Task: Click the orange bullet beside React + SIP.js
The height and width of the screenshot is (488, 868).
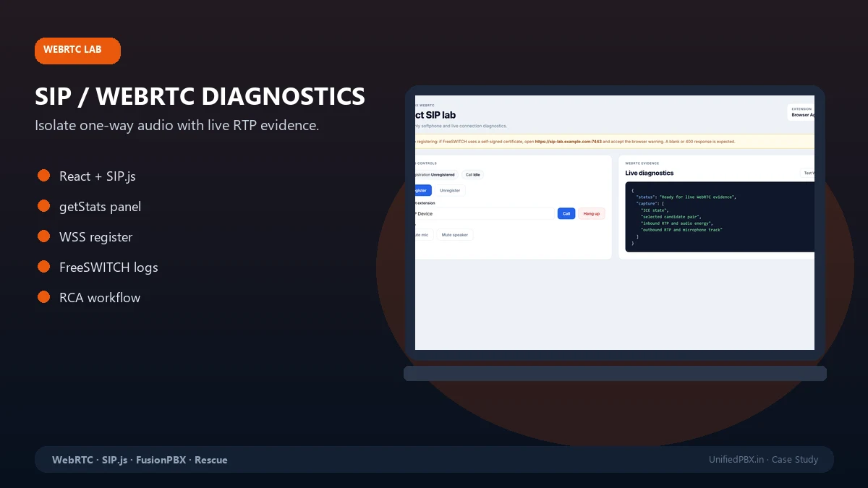Action: (x=43, y=176)
